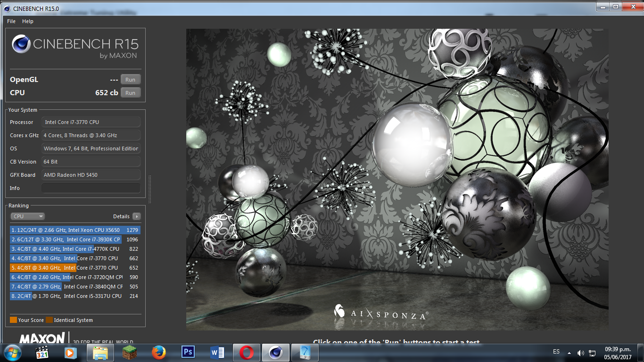Open the network tray icon
Viewport: 644px width, 362px height.
[593, 353]
